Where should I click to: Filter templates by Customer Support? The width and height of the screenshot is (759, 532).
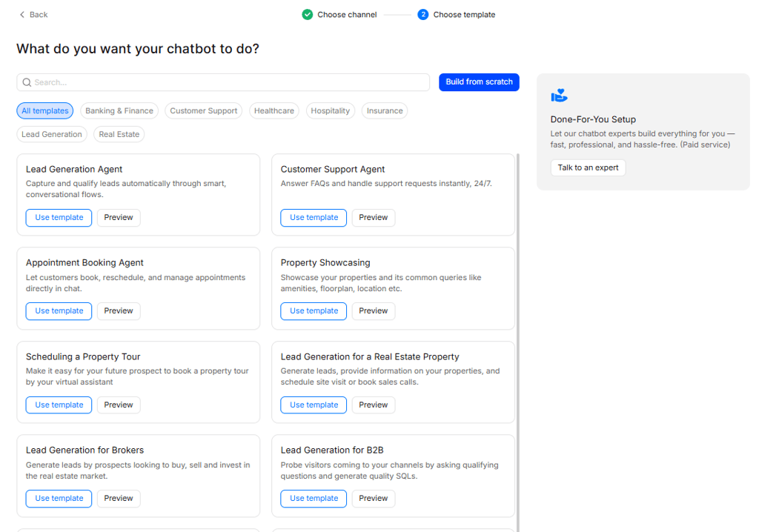pyautogui.click(x=204, y=111)
